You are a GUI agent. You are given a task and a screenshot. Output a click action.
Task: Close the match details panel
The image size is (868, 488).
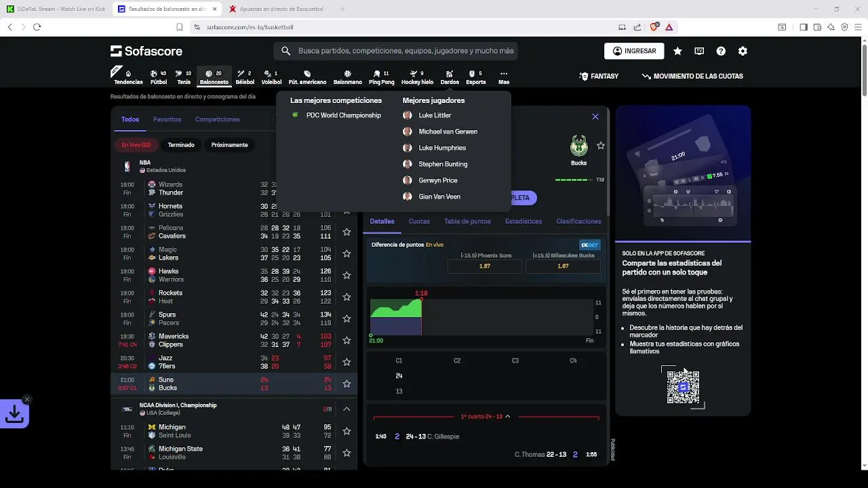click(x=595, y=117)
